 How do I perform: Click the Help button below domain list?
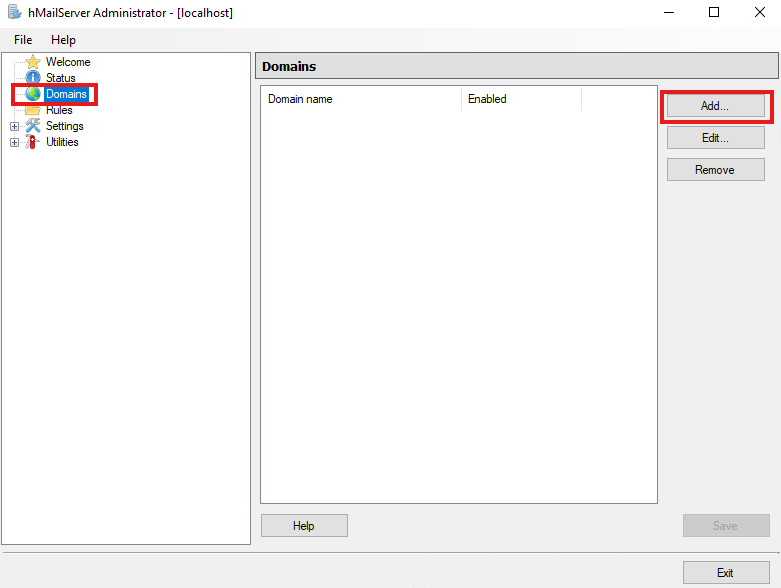304,526
